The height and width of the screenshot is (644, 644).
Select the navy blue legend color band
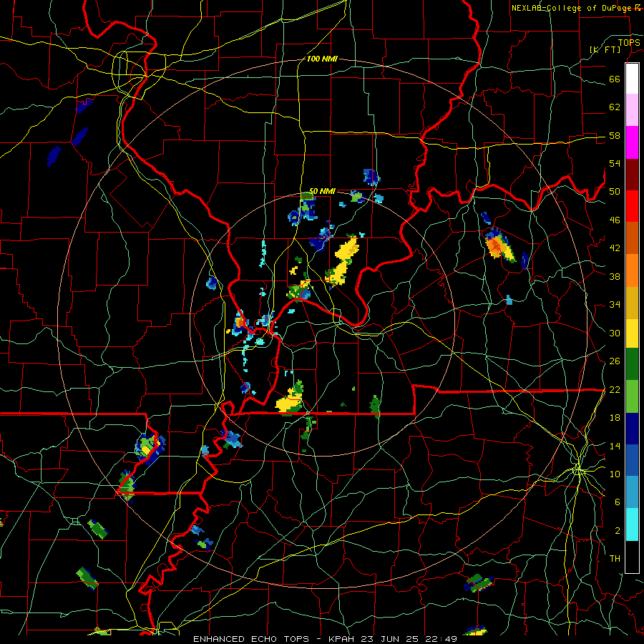(632, 429)
